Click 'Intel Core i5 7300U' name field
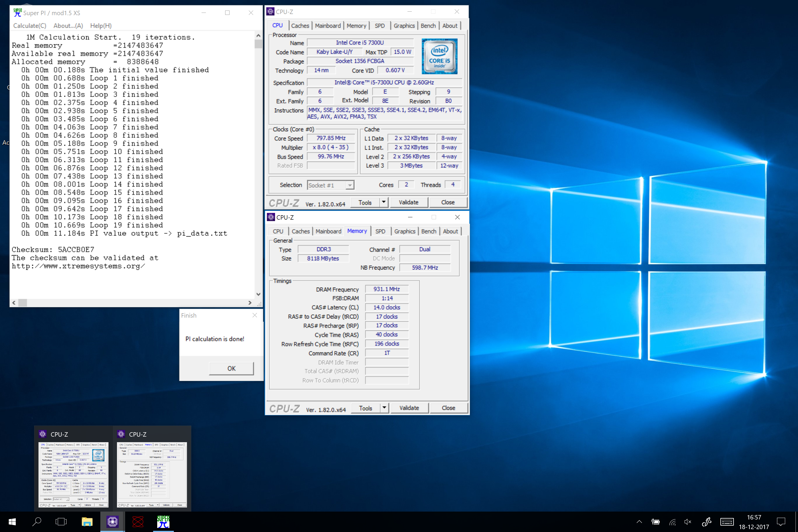The width and height of the screenshot is (798, 532). click(x=360, y=43)
